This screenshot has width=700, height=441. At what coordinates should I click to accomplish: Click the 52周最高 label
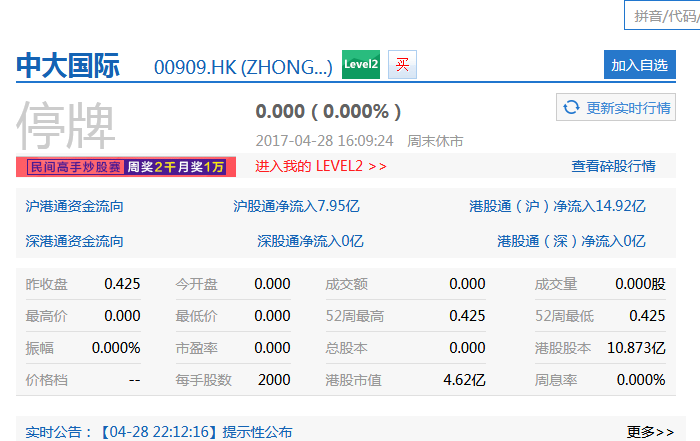pos(354,316)
